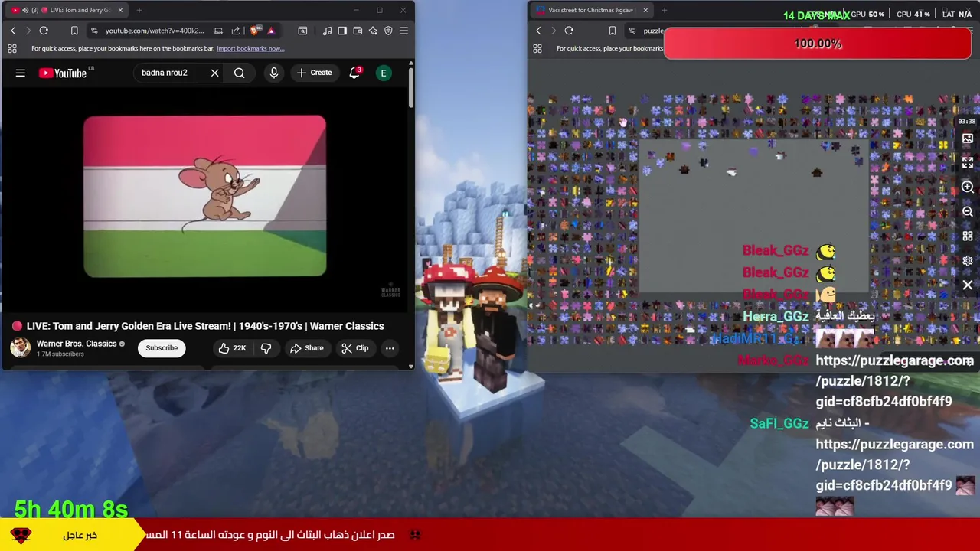Open apps grid in YouTube window's bookmarks bar
The image size is (980, 551).
[12, 48]
